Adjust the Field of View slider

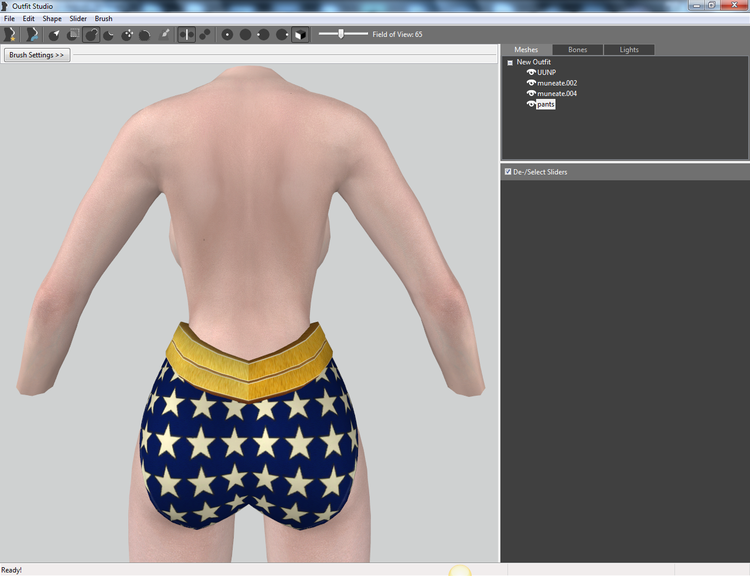coord(343,34)
